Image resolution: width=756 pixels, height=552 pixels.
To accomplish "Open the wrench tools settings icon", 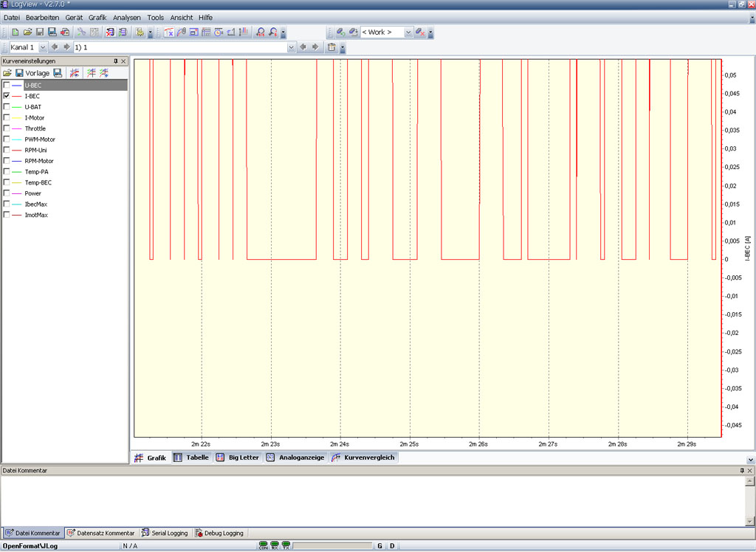I will [81, 32].
